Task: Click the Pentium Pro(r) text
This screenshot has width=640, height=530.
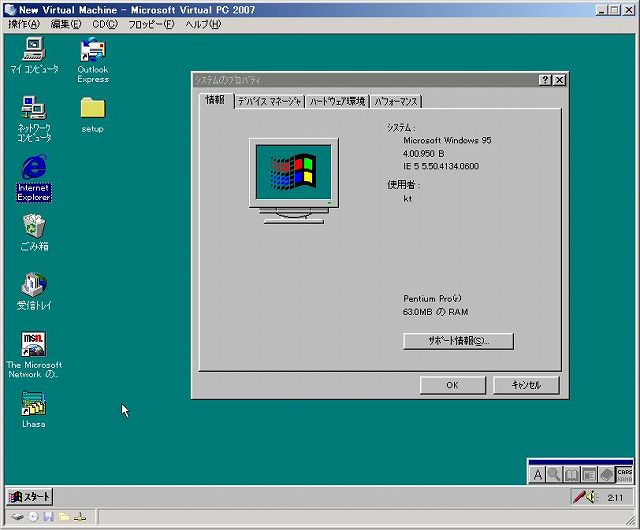Action: tap(433, 298)
